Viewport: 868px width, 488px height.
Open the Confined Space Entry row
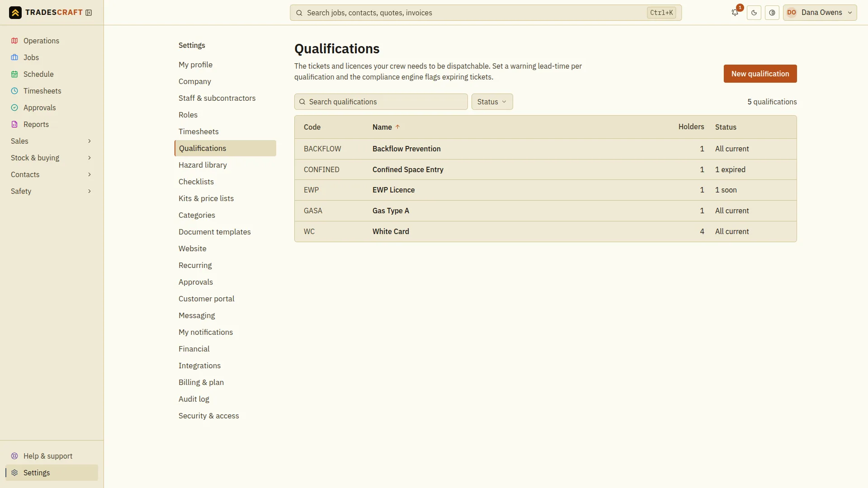545,169
